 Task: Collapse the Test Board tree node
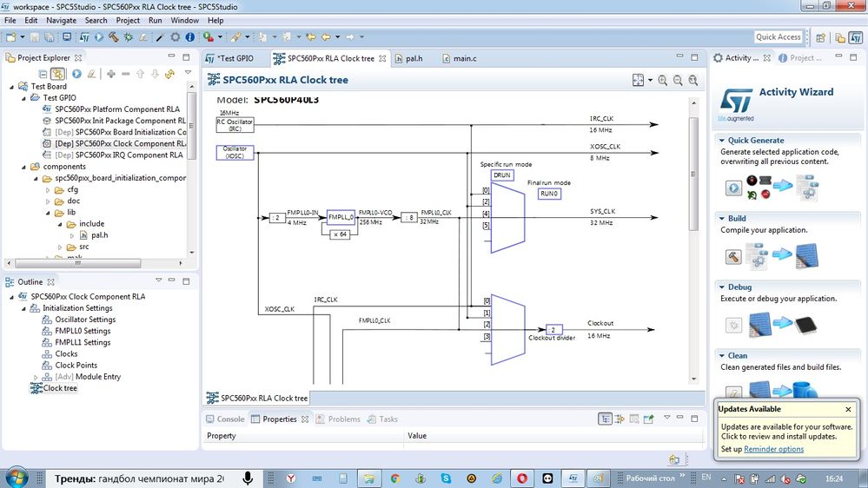click(11, 87)
